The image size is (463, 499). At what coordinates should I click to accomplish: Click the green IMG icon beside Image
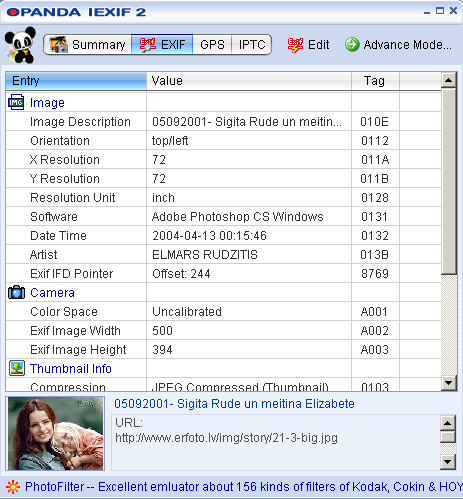click(x=16, y=102)
